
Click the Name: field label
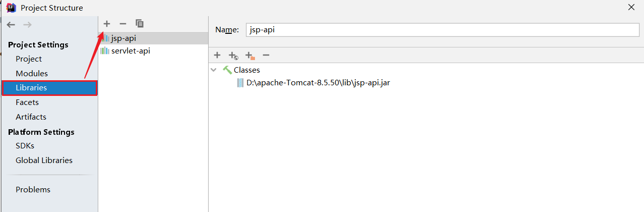[x=227, y=30]
